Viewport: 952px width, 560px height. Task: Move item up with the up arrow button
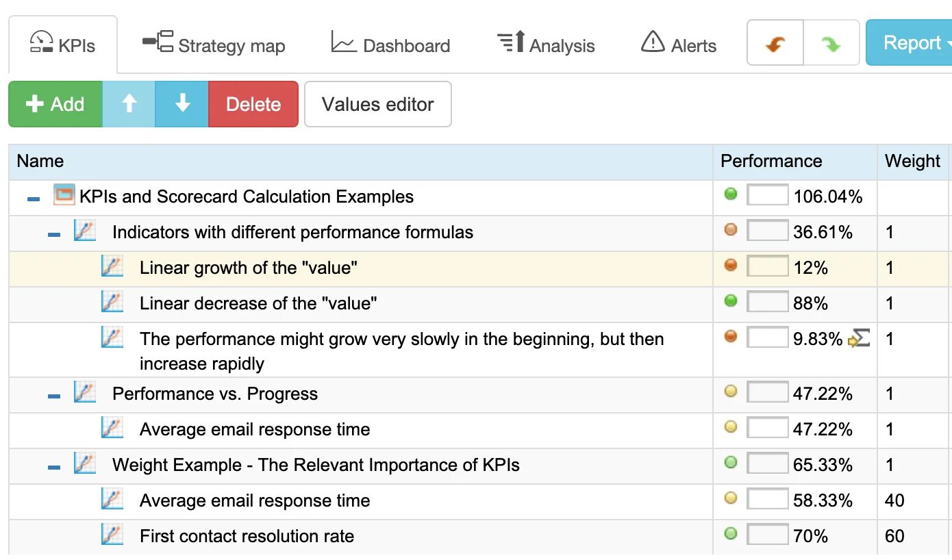[129, 104]
